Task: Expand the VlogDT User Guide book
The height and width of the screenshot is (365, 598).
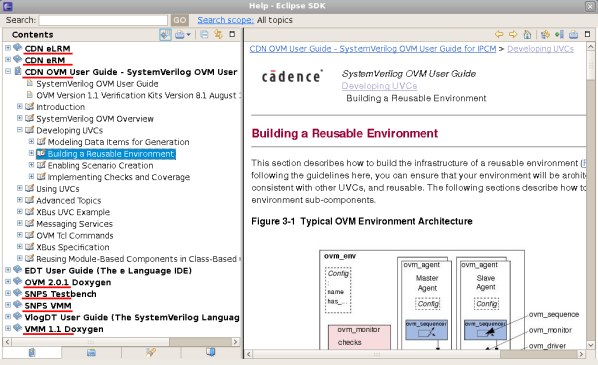Action: point(8,317)
